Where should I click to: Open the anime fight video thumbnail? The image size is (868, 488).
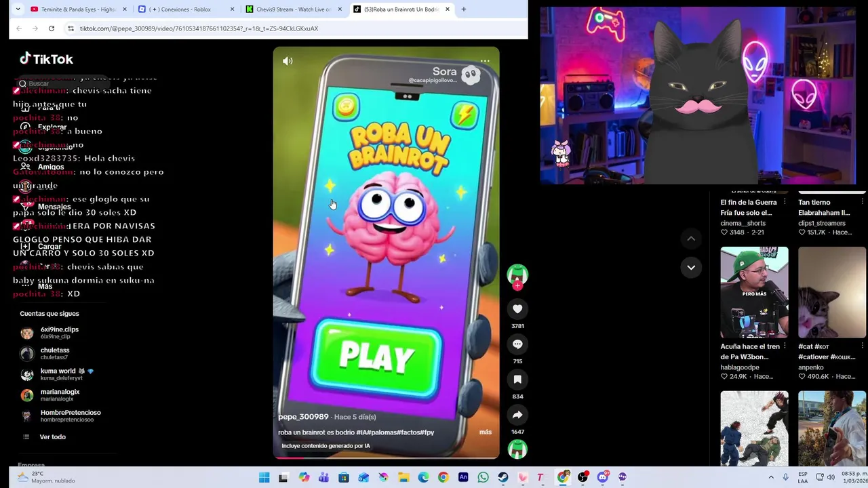click(x=754, y=428)
